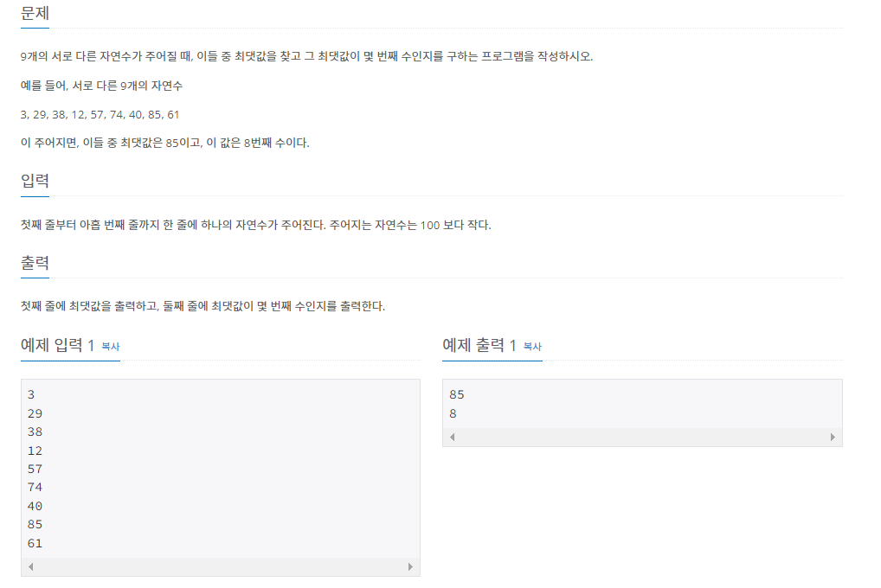Click the horizontal scrollbar track under sample output

pos(640,438)
